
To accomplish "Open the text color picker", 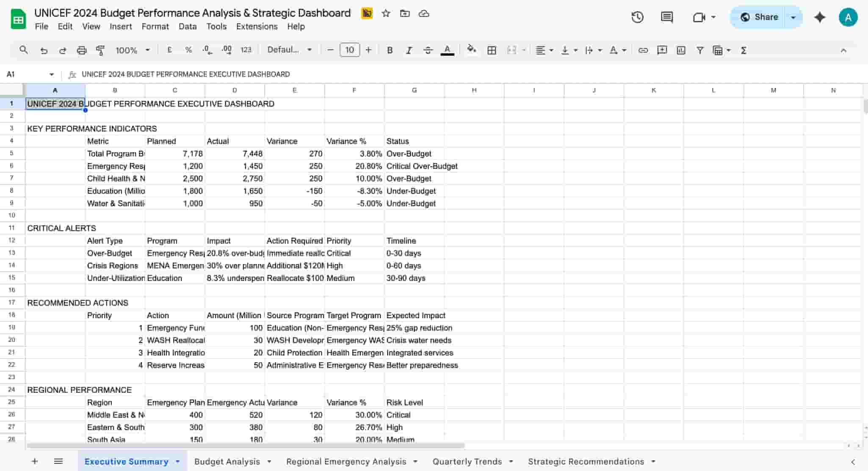I will click(x=448, y=50).
